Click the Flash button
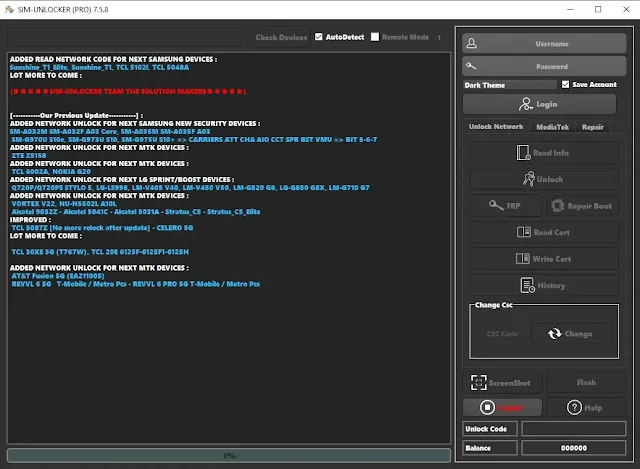This screenshot has width=640, height=469. [x=586, y=382]
